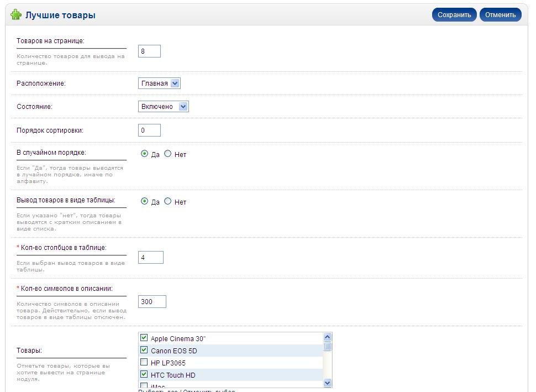Screen dimensions: 536x392
Task: Click the product list scrollbar thumb
Action: click(327, 347)
